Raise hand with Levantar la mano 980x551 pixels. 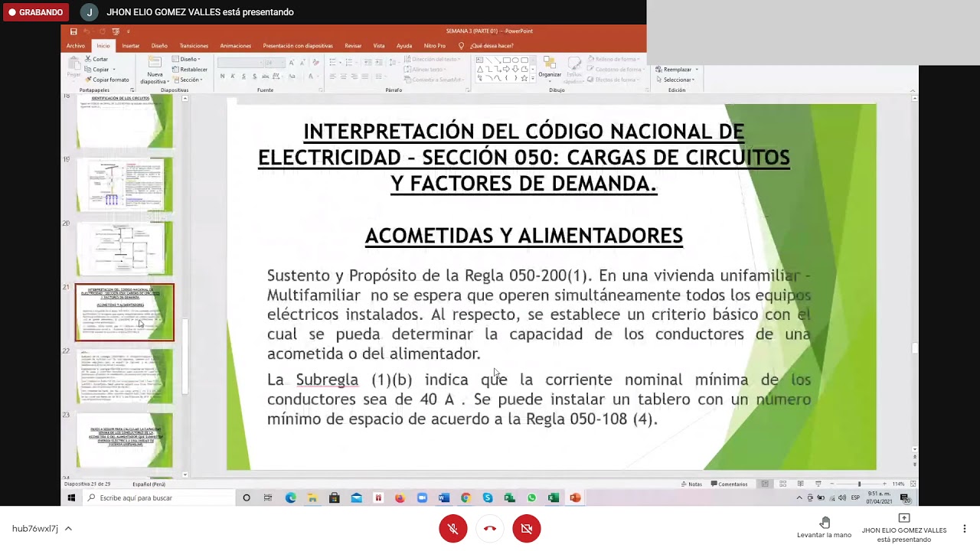pos(824,527)
